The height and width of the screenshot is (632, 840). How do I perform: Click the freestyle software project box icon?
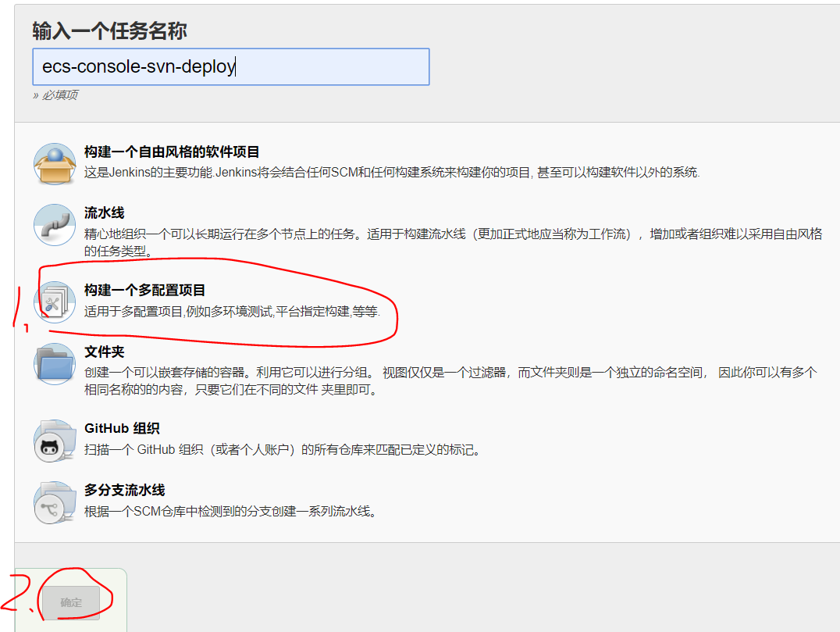pyautogui.click(x=55, y=164)
